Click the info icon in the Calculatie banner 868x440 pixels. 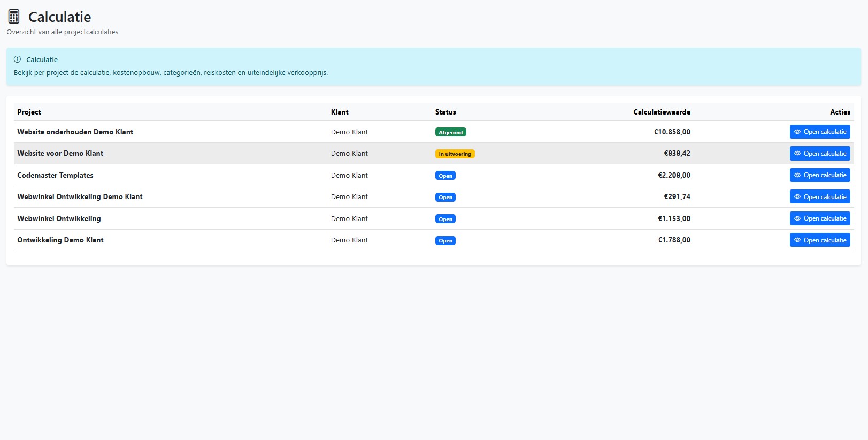[17, 59]
